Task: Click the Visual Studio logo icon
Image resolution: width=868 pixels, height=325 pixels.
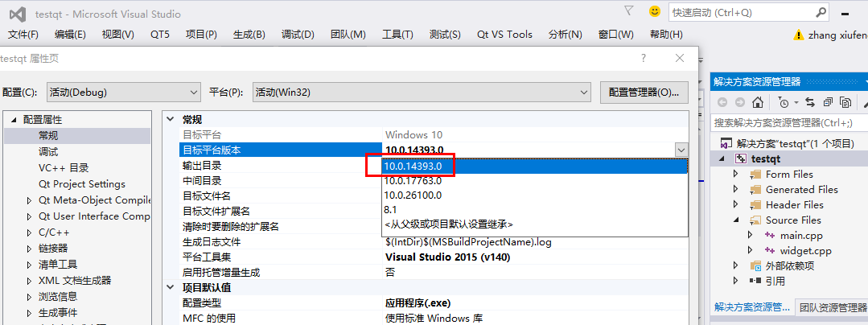Action: click(x=18, y=14)
